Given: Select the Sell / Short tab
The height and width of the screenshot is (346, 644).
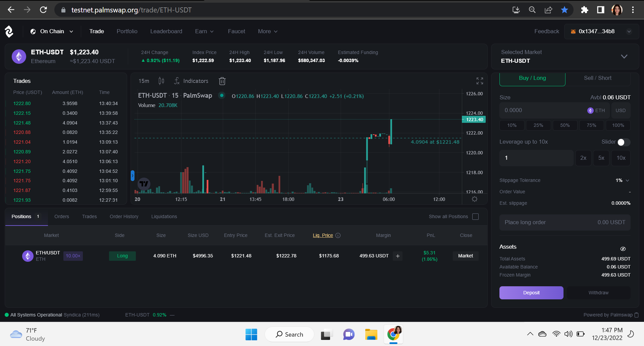Looking at the screenshot, I should 598,78.
